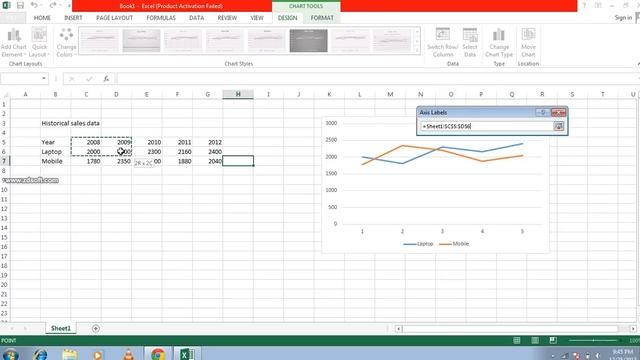Open VLC cone icon in taskbar
This screenshot has width=640, height=360.
pos(128,354)
